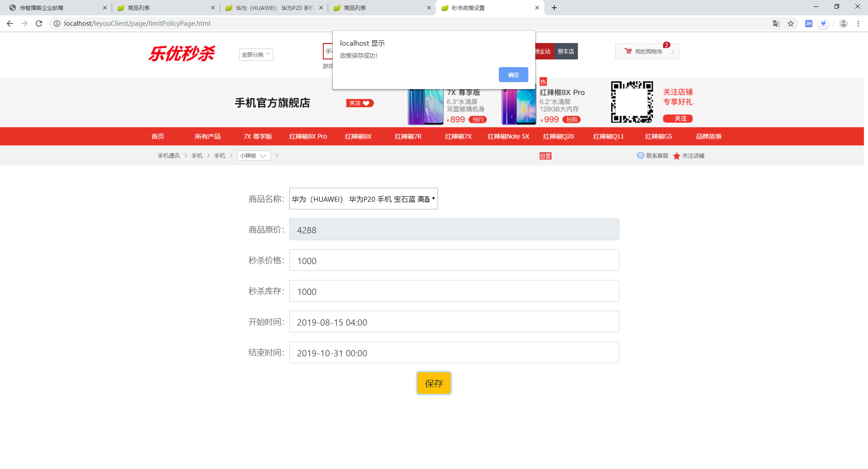This screenshot has width=868, height=469.
Task: Open the translate page icon
Action: tap(776, 24)
